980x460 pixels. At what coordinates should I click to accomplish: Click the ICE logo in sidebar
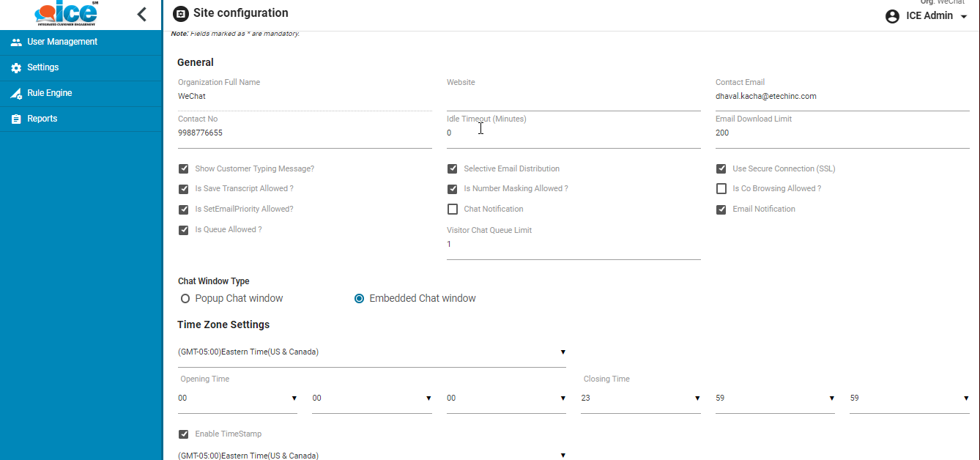coord(67,14)
